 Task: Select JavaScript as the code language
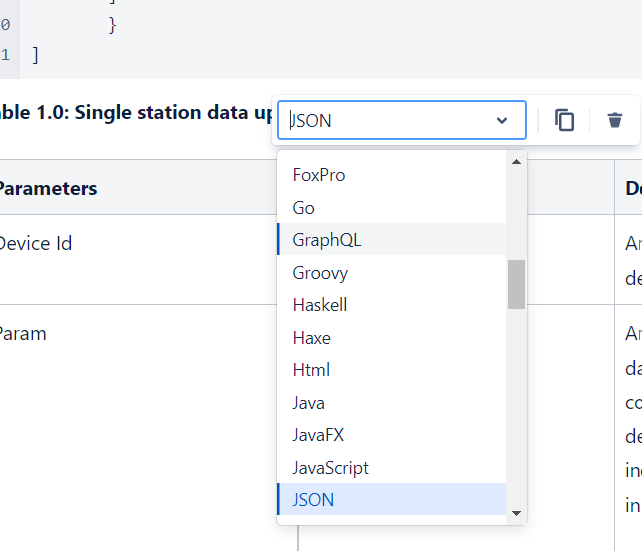(x=331, y=468)
